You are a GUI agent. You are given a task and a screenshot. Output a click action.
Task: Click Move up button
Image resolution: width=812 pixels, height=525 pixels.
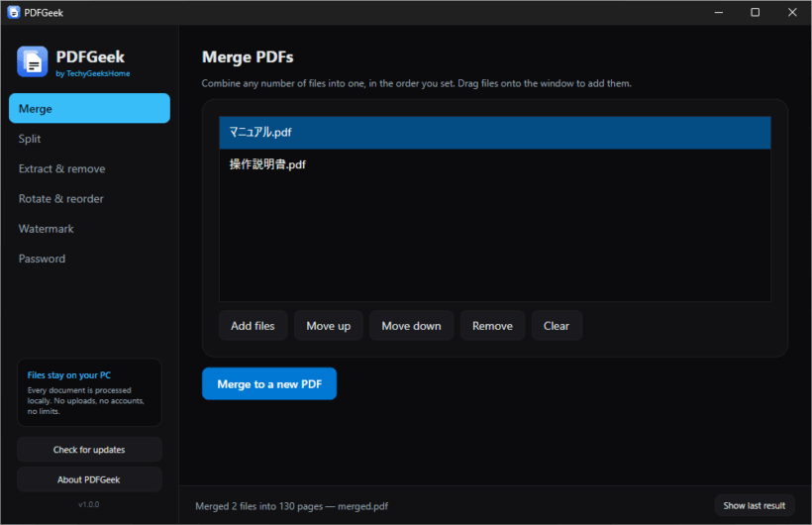click(x=329, y=326)
